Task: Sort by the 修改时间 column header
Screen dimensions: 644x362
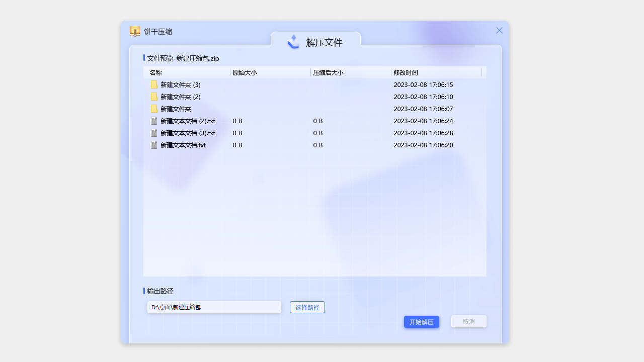Action: (x=406, y=72)
